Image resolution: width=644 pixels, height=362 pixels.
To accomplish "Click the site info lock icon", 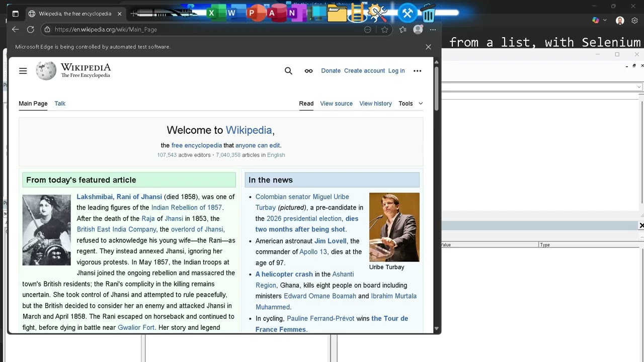I will (47, 30).
